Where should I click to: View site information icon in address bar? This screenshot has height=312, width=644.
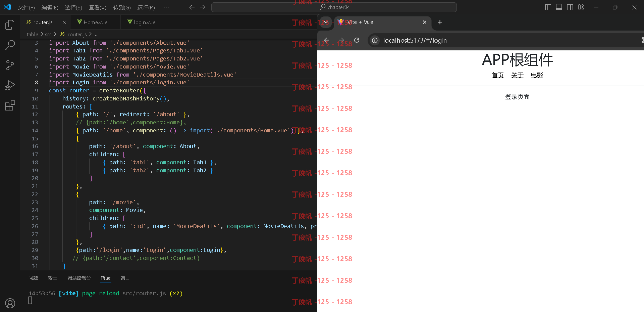click(375, 40)
